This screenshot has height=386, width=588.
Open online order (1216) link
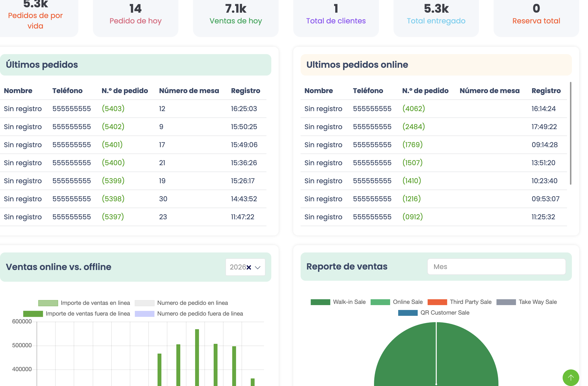(x=411, y=199)
